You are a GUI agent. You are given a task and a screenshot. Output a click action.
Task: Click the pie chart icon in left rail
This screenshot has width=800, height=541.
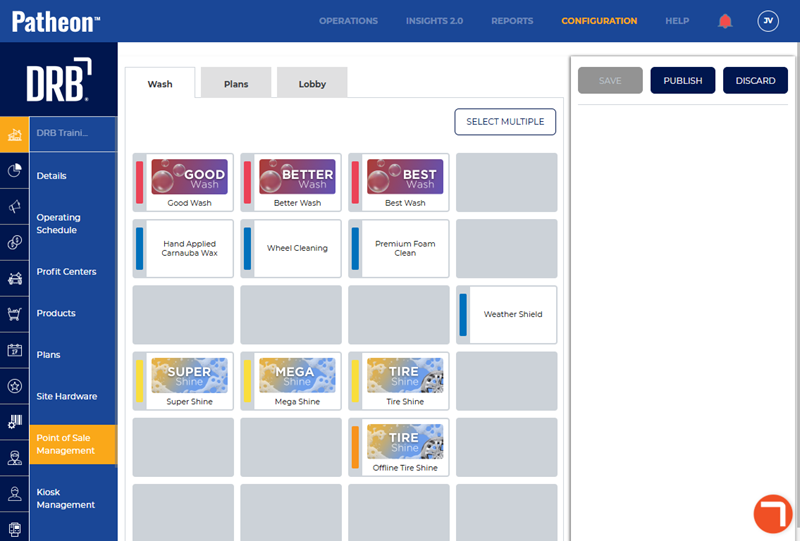click(x=14, y=171)
